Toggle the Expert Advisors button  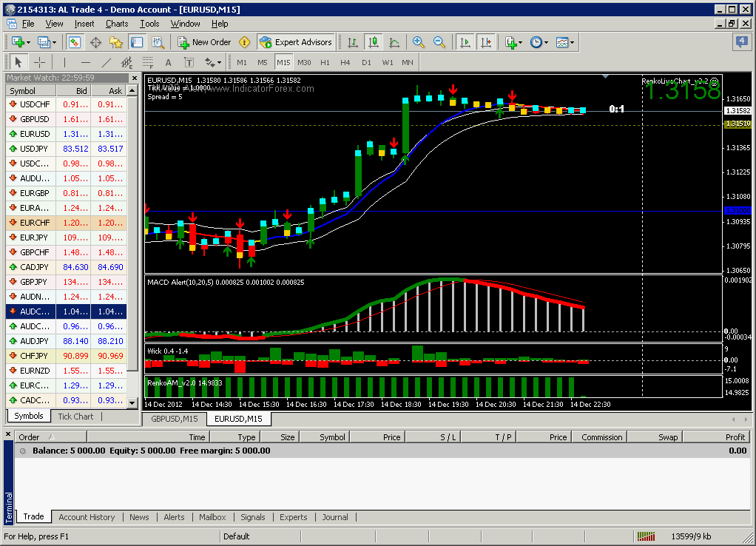tap(296, 42)
